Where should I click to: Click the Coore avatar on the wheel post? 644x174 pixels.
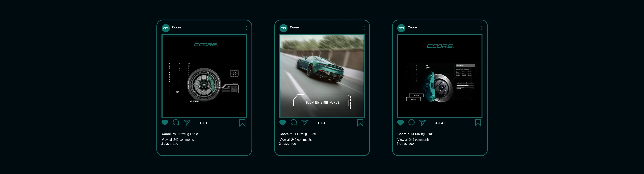[x=166, y=28]
